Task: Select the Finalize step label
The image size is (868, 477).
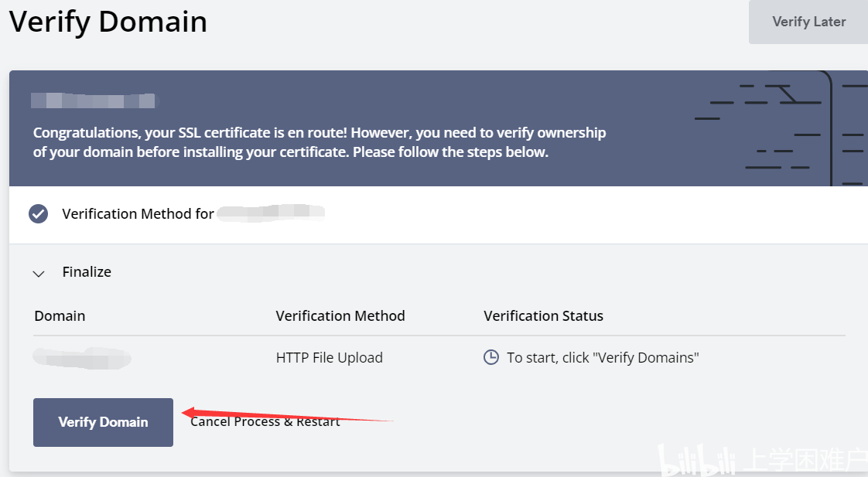Action: [87, 271]
